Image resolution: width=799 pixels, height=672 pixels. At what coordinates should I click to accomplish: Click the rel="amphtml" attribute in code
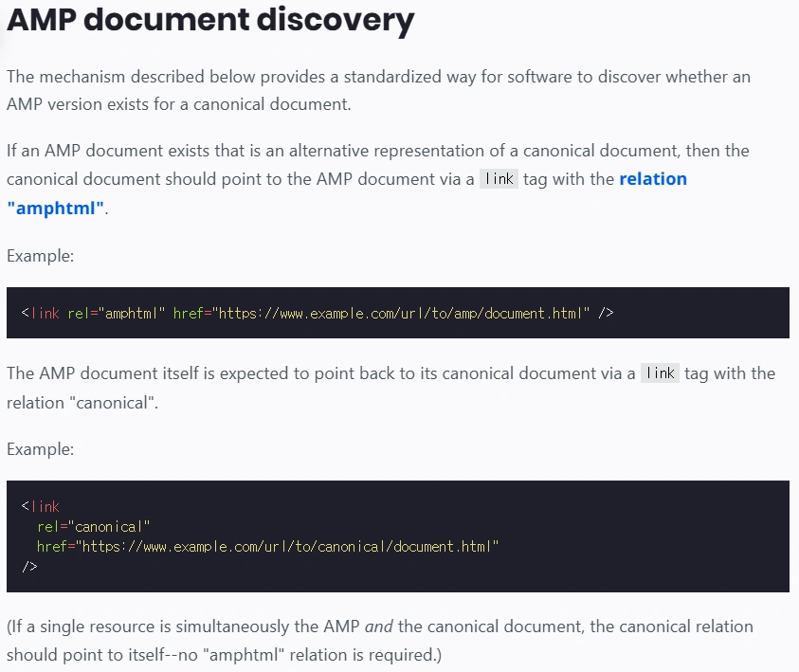117,313
